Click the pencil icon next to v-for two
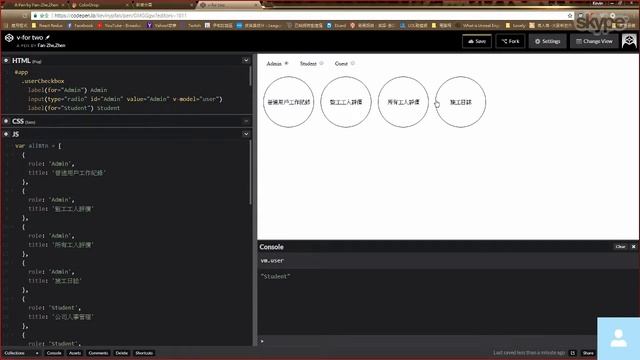 pyautogui.click(x=47, y=37)
